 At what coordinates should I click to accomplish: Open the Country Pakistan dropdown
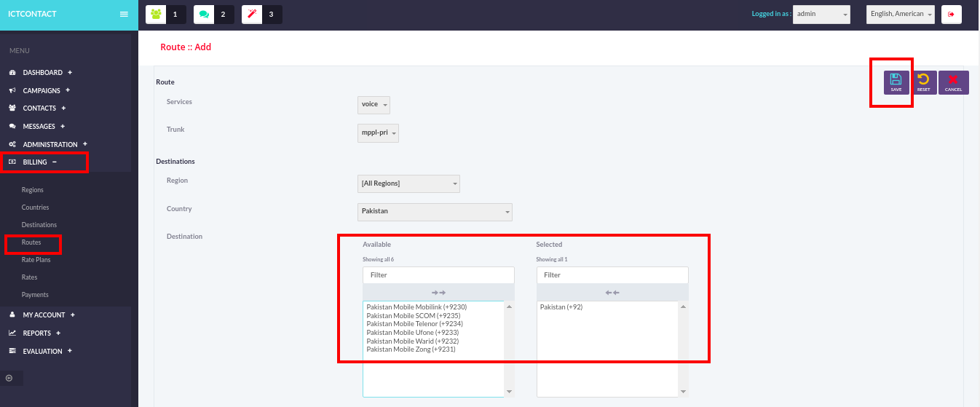435,212
